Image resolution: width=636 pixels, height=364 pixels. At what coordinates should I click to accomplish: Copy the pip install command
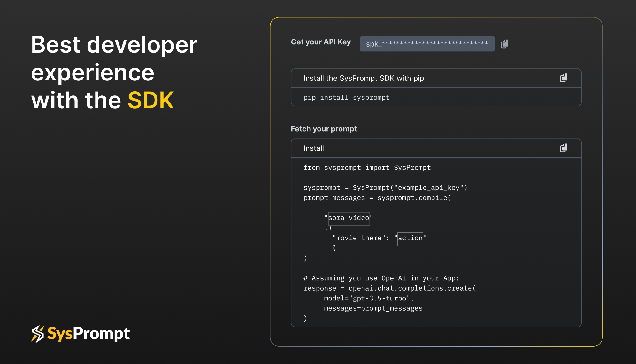click(564, 78)
